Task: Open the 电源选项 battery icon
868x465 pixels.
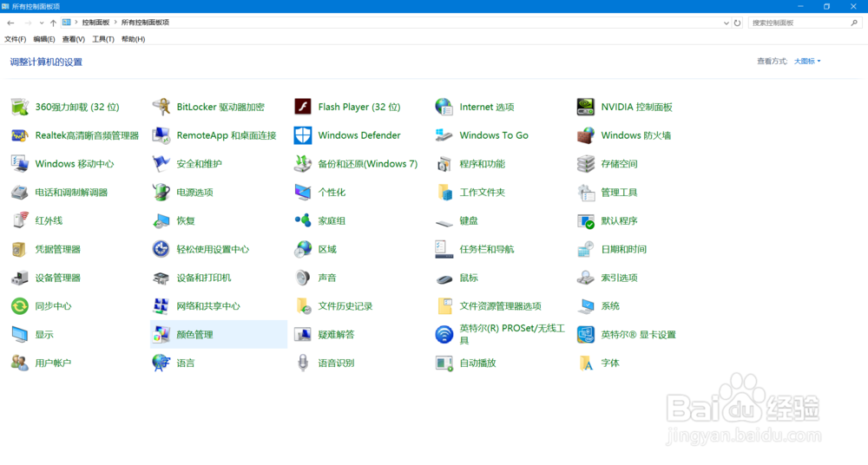Action: coord(161,192)
